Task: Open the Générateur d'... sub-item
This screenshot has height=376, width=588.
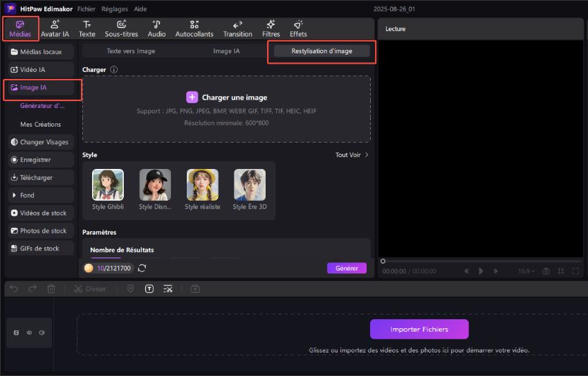Action: click(x=42, y=106)
